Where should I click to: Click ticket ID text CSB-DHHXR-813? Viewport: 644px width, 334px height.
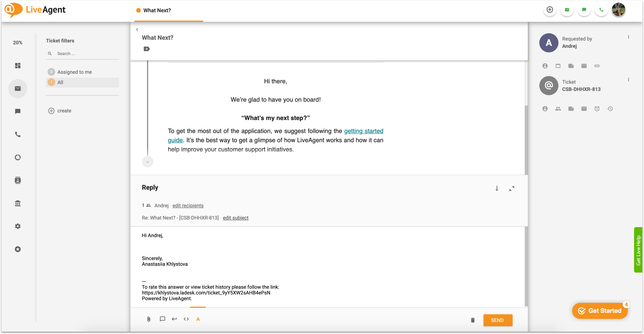coord(581,89)
